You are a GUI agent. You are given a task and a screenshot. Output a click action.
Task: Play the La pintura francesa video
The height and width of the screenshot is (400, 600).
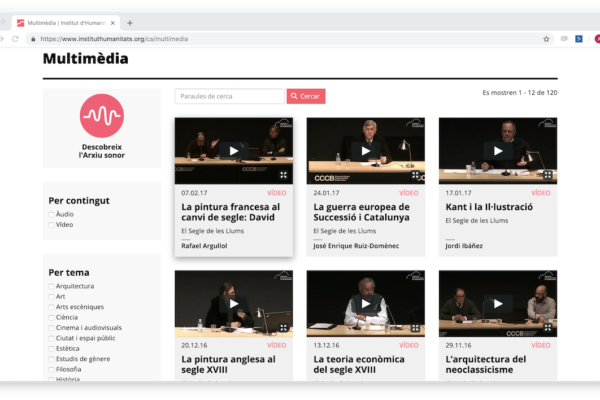tap(233, 151)
